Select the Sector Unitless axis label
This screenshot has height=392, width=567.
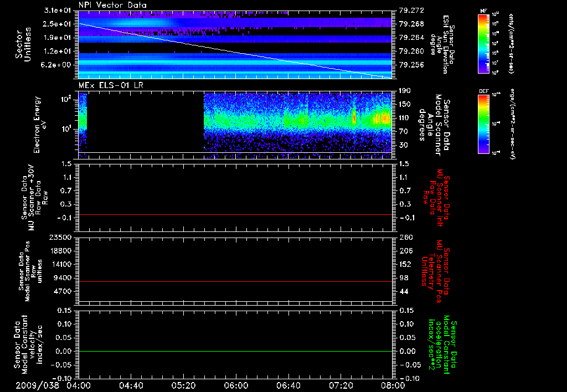click(22, 44)
